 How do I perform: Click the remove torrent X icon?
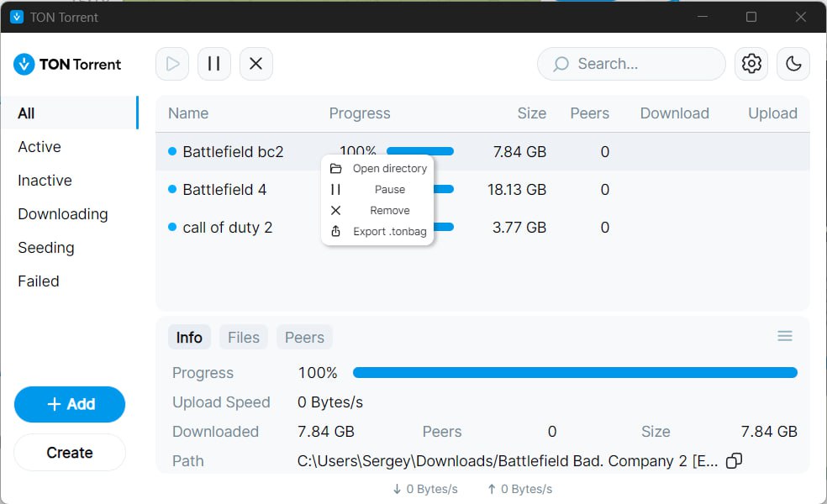(x=256, y=64)
